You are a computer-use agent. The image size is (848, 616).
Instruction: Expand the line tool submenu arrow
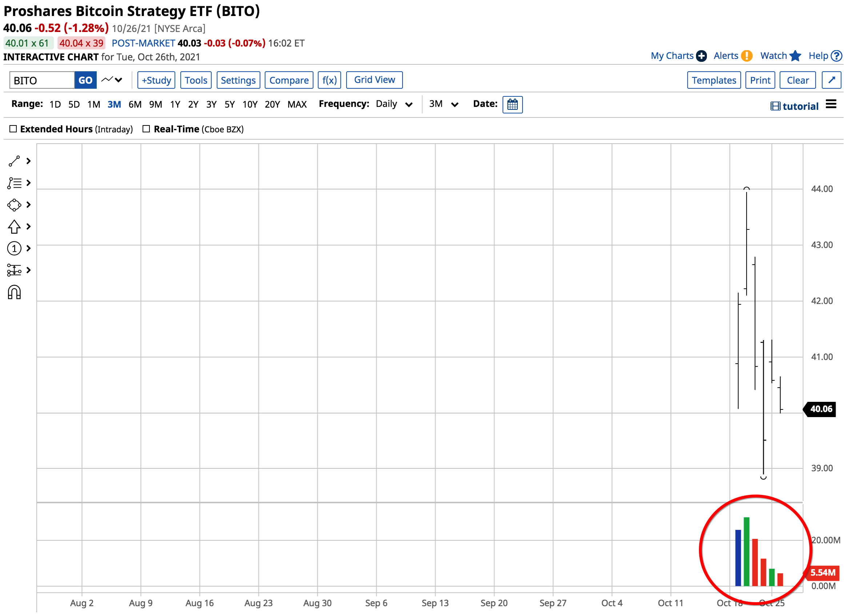[28, 161]
